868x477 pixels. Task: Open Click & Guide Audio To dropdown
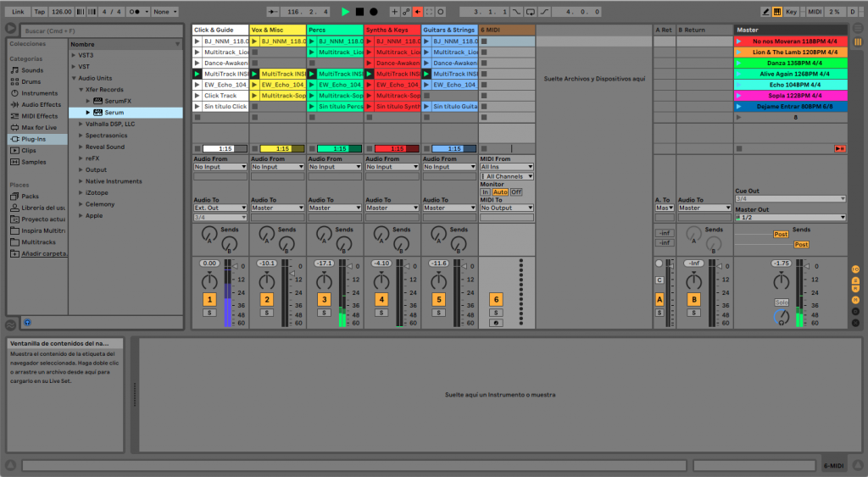(220, 208)
